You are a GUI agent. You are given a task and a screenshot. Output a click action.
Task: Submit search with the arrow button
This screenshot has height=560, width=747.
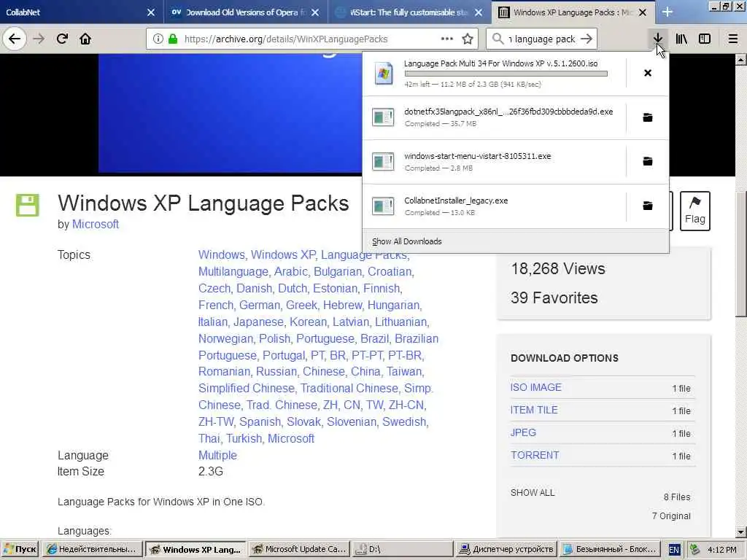point(587,39)
